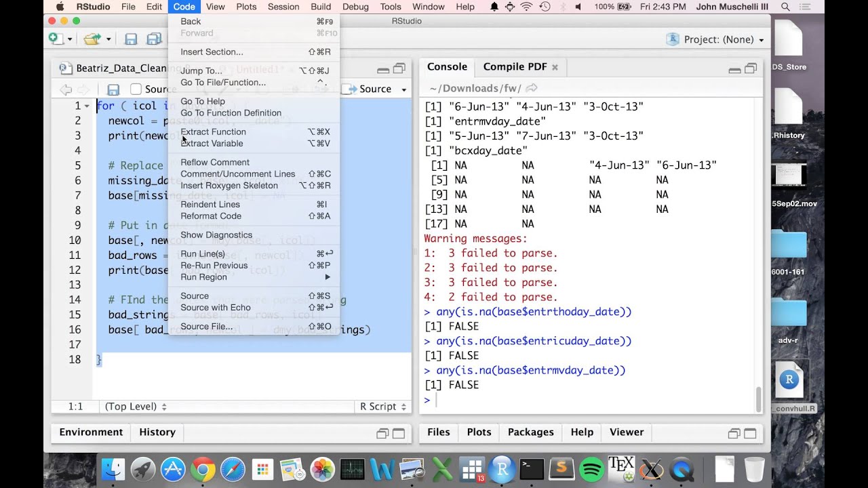
Task: Open the Source button options dropdown arrow
Action: pos(404,89)
